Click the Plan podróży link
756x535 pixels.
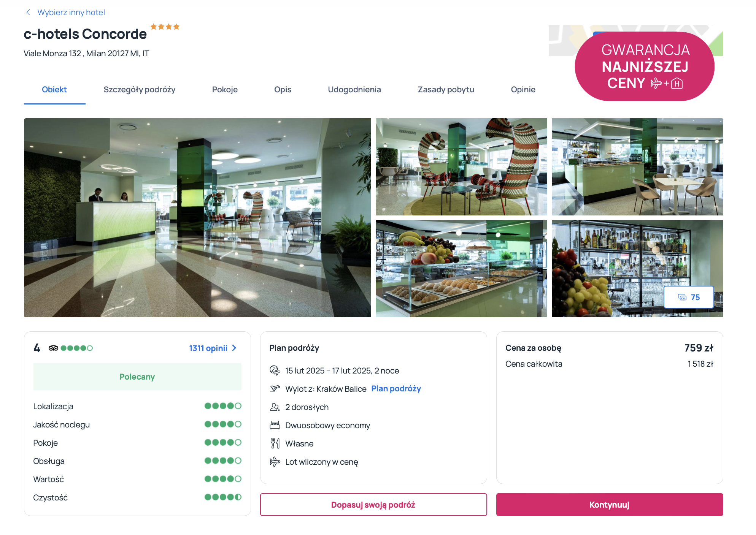396,389
